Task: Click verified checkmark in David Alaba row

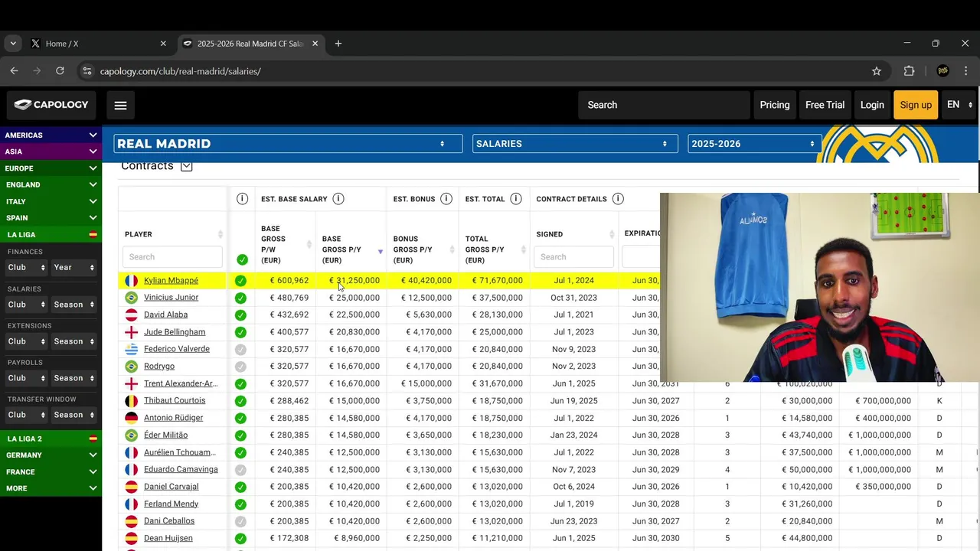Action: point(240,315)
